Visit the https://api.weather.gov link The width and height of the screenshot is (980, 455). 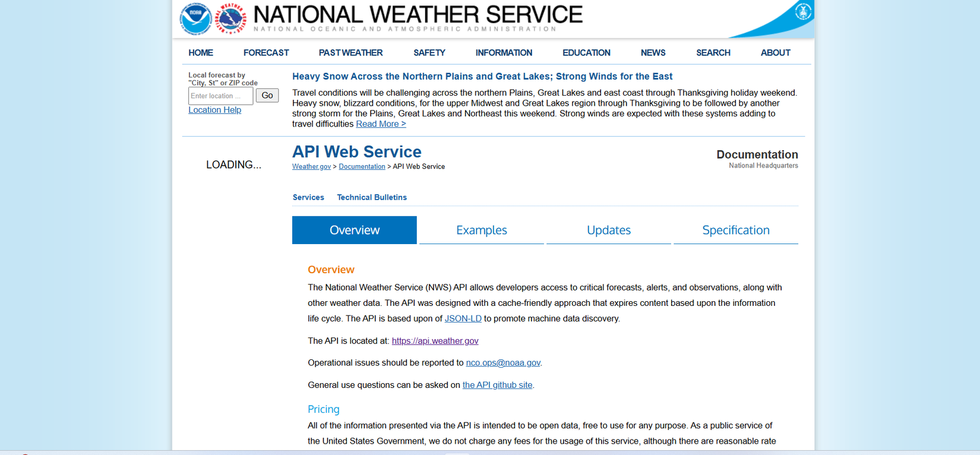click(435, 341)
